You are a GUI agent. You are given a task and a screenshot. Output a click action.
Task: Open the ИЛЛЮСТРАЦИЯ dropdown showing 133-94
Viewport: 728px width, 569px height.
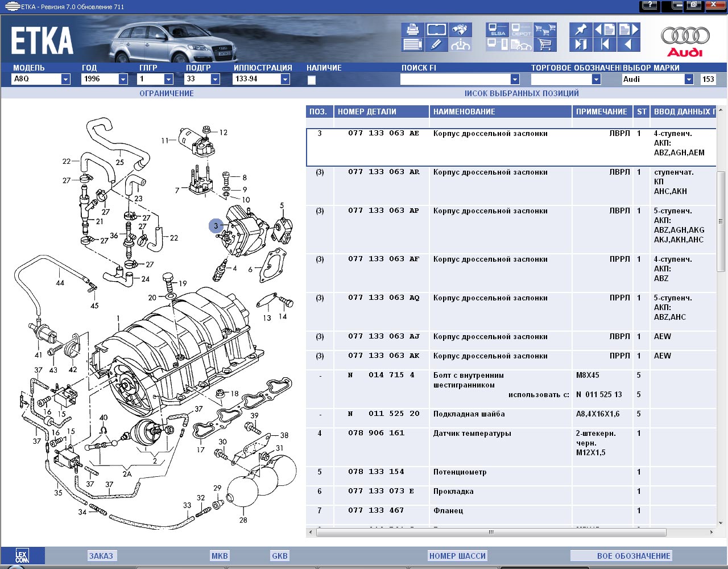[x=285, y=80]
